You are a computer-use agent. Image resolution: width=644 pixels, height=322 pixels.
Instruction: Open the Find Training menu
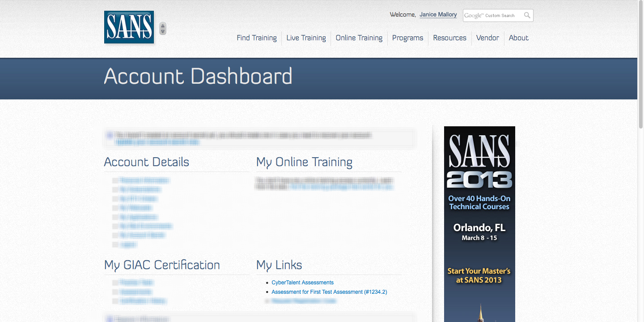click(257, 38)
